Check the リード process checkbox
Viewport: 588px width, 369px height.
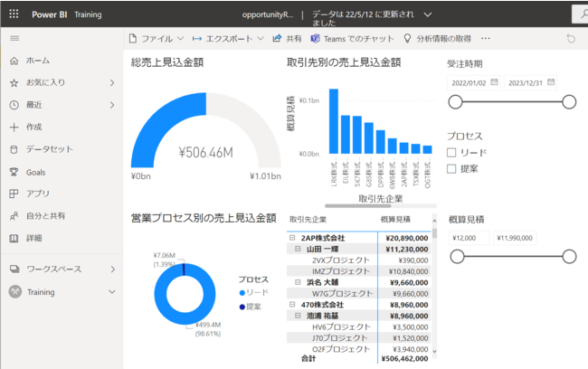pos(451,153)
